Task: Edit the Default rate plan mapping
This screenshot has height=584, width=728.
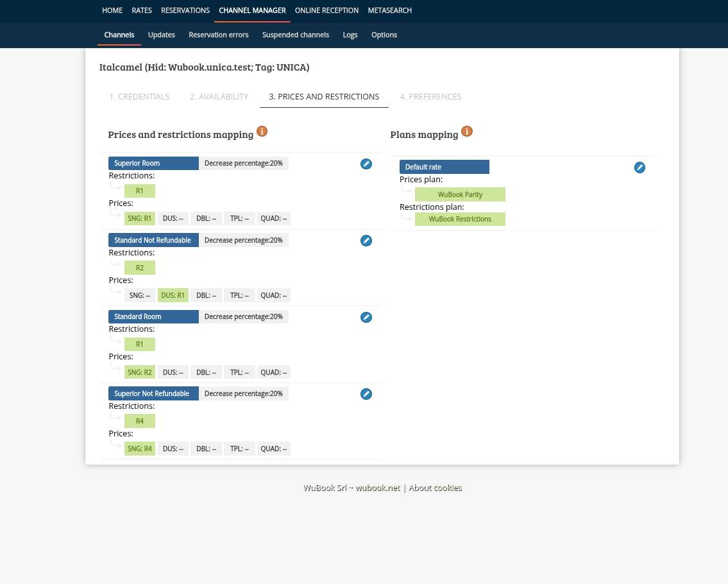Action: pyautogui.click(x=639, y=167)
